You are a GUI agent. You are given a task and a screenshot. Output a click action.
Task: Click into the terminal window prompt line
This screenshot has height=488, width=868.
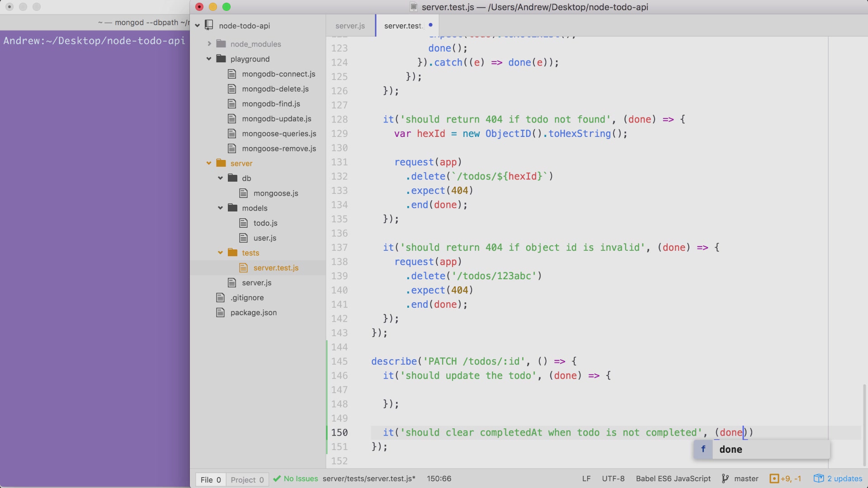pos(94,41)
